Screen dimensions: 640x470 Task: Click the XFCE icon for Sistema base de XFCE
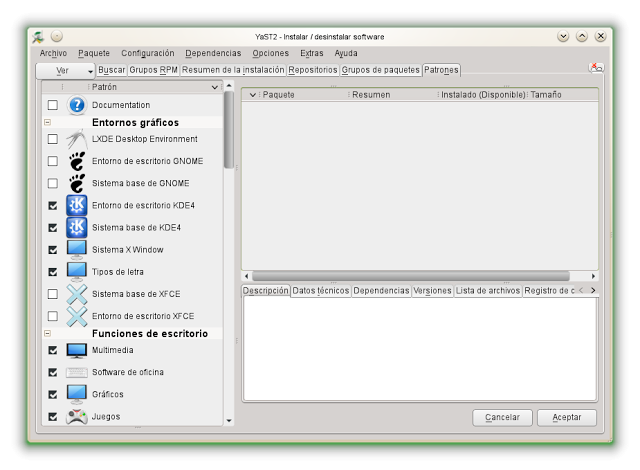(x=77, y=294)
